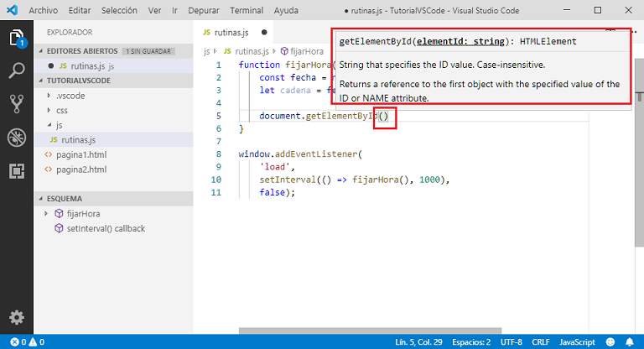Click the js breadcrumb segment
644x349 pixels.
[x=206, y=51]
